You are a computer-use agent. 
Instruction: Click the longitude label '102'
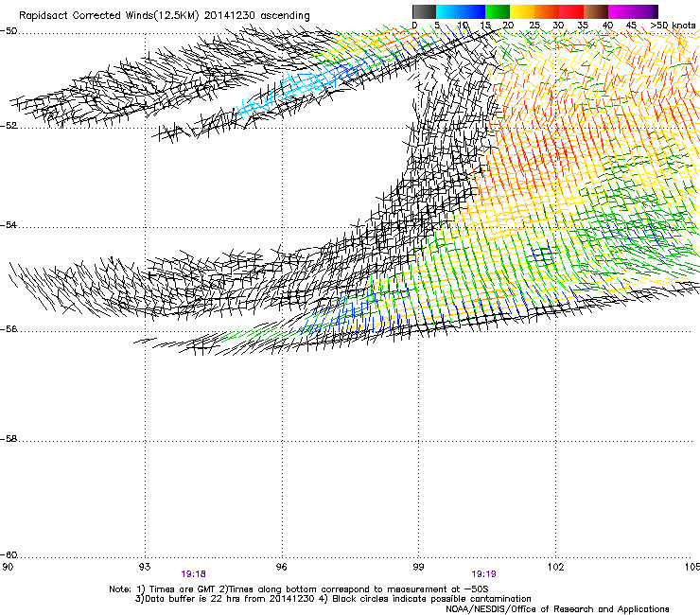[x=556, y=567]
